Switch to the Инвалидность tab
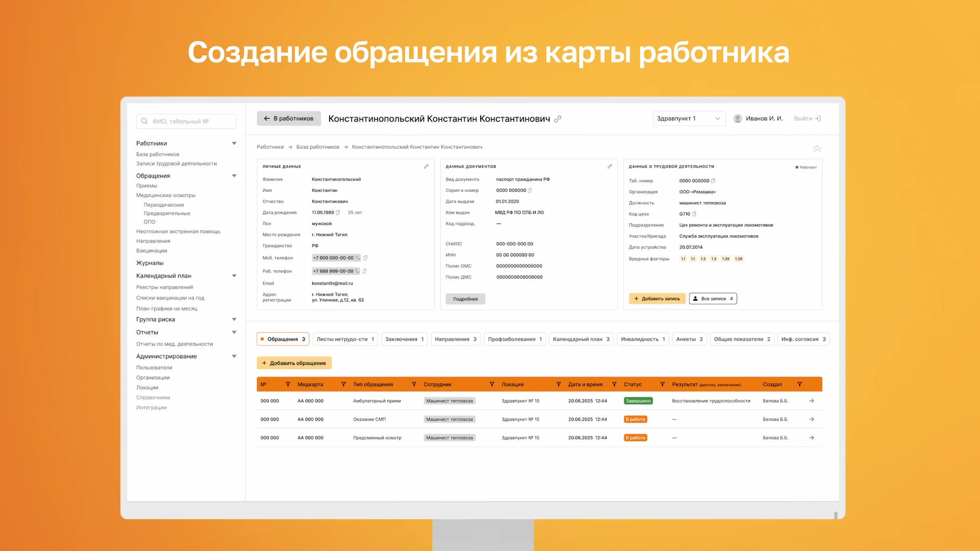 tap(642, 338)
